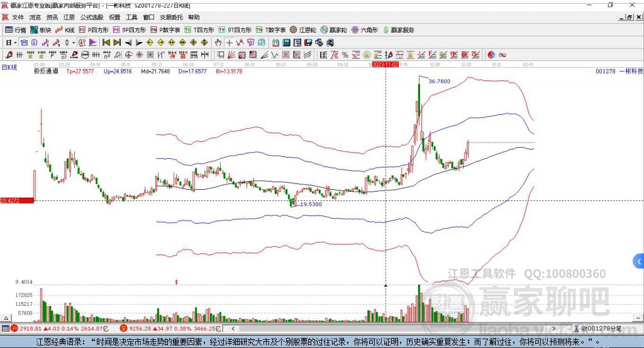Move the horizontal chart scrollbar left arrow
644x348 pixels.
pos(233,329)
